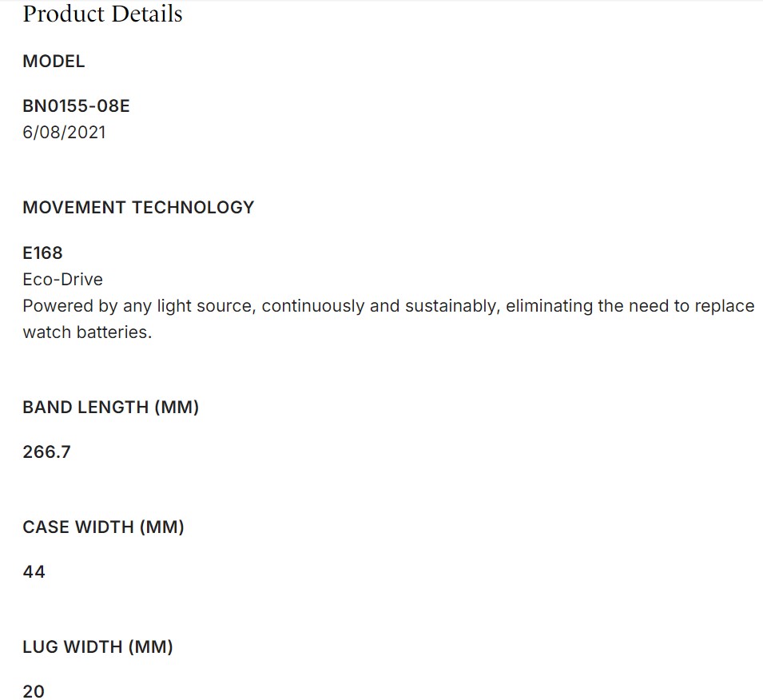The width and height of the screenshot is (763, 700).
Task: Click the BAND LENGTH (MM) label
Action: pyautogui.click(x=110, y=408)
